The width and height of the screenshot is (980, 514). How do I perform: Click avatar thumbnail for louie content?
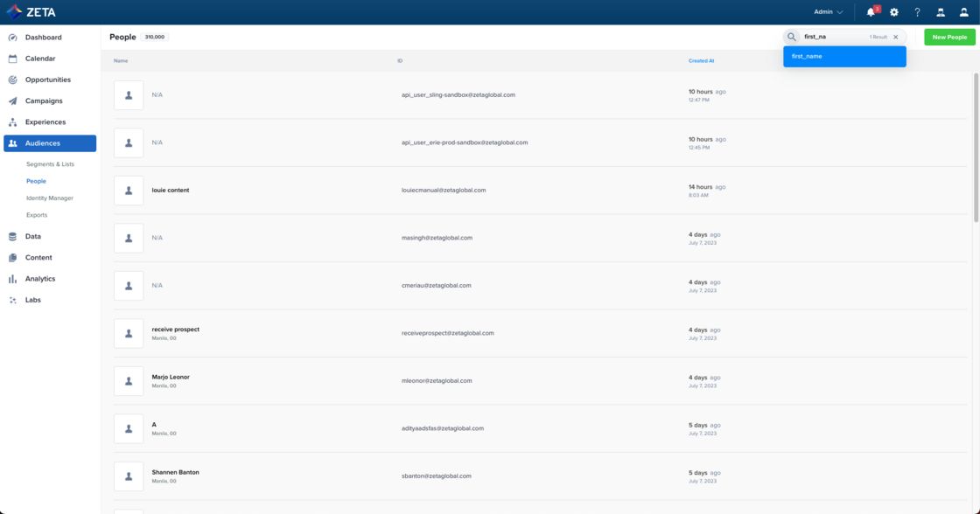coord(129,191)
